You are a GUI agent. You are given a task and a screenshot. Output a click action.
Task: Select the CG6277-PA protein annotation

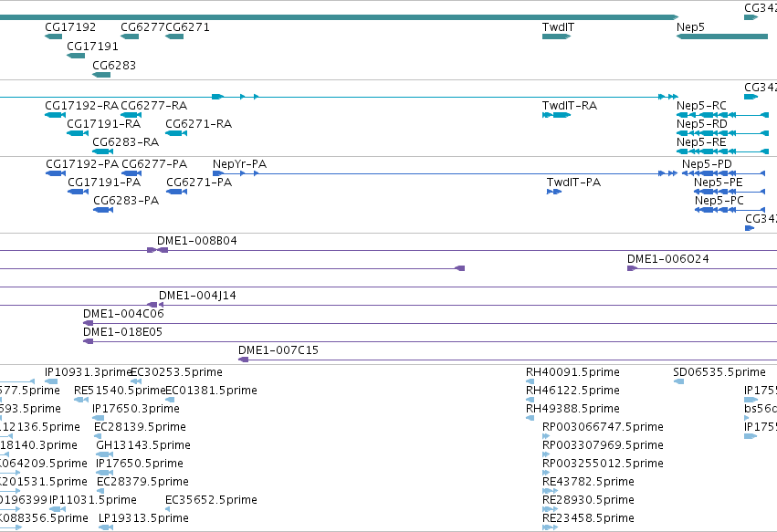(131, 173)
